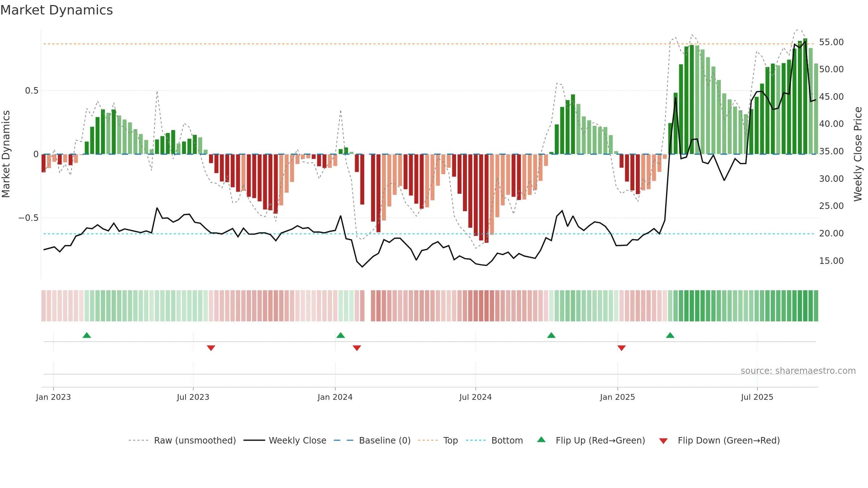Click the Flip Down marker after Jul 2023
The image size is (868, 488).
point(211,348)
